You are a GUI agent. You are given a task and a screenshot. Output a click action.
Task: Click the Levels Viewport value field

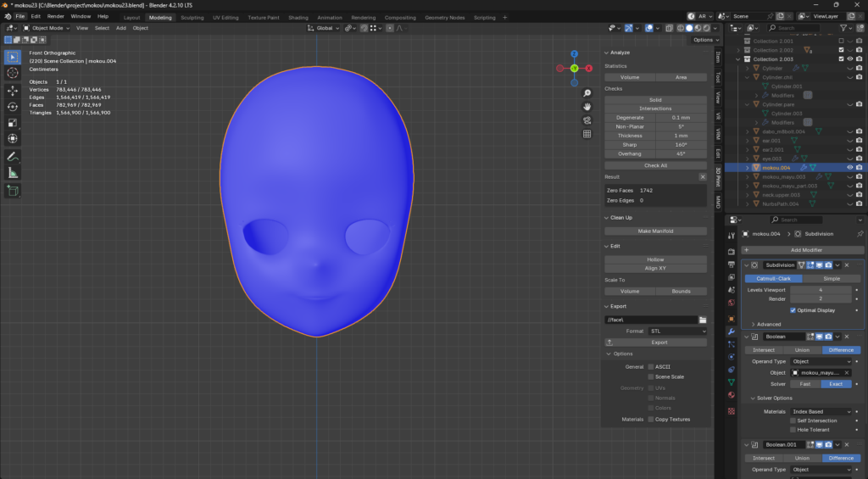pos(820,290)
